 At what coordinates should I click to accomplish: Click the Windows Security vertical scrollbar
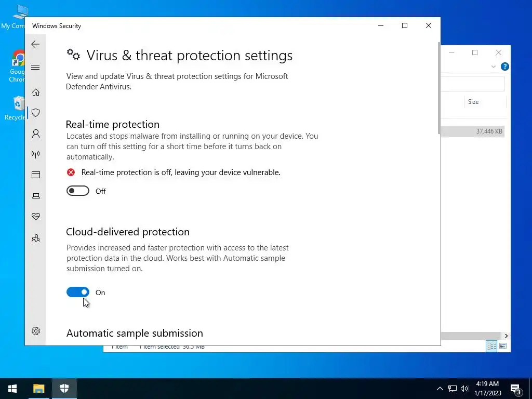pyautogui.click(x=439, y=88)
